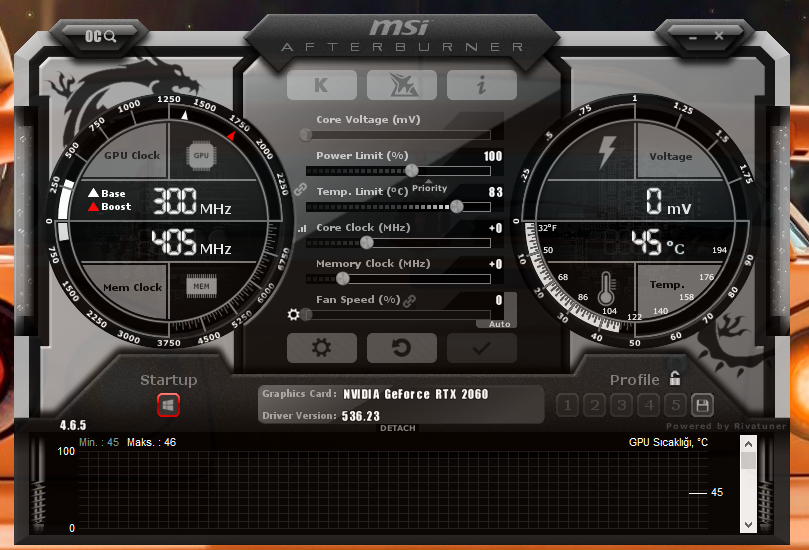Select profile slot 3
Screen dimensions: 809x550
(x=621, y=406)
